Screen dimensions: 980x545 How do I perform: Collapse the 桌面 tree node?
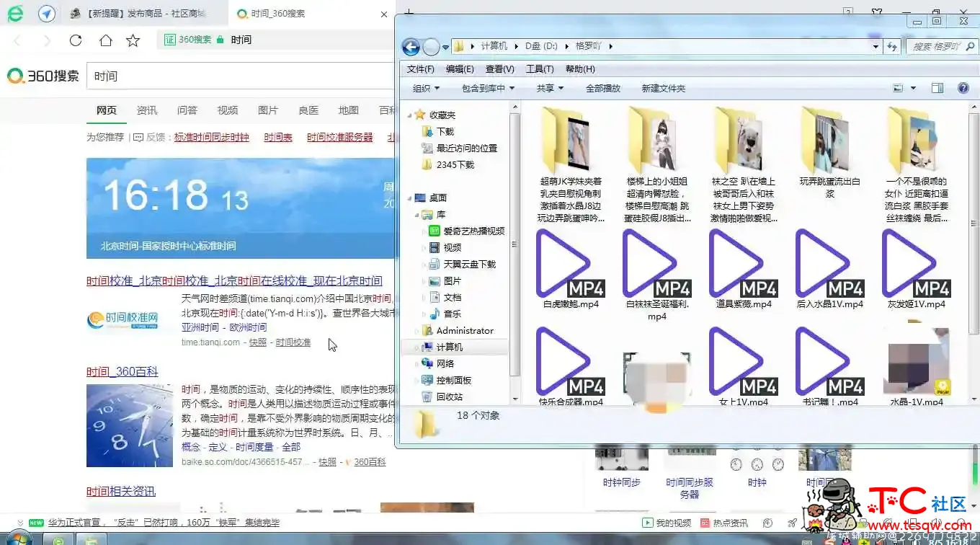tap(410, 198)
